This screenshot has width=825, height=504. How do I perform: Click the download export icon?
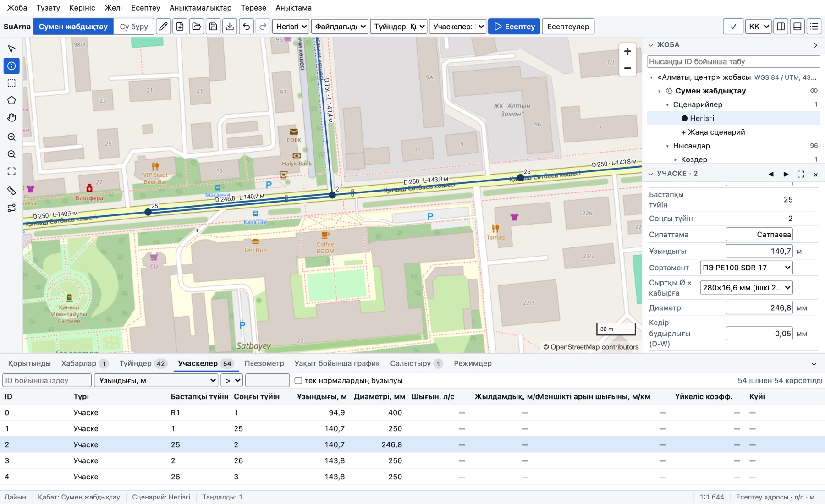(x=230, y=27)
